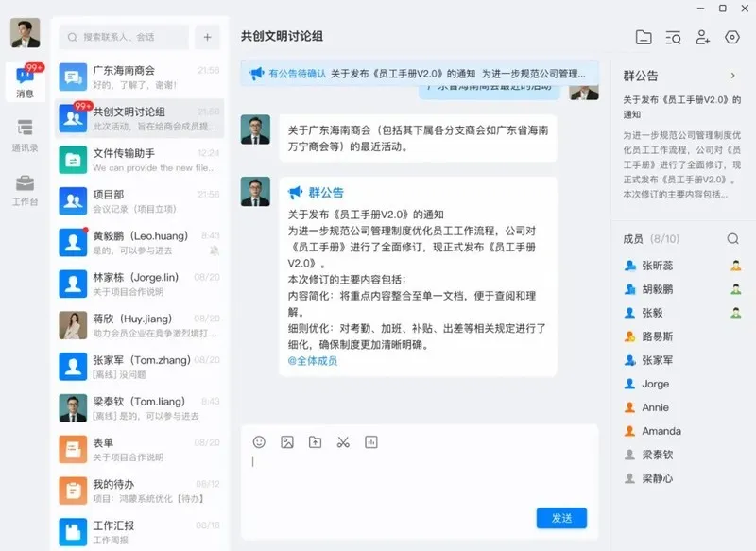The height and width of the screenshot is (551, 756).
Task: Click the add member icon in header
Action: coord(702,37)
